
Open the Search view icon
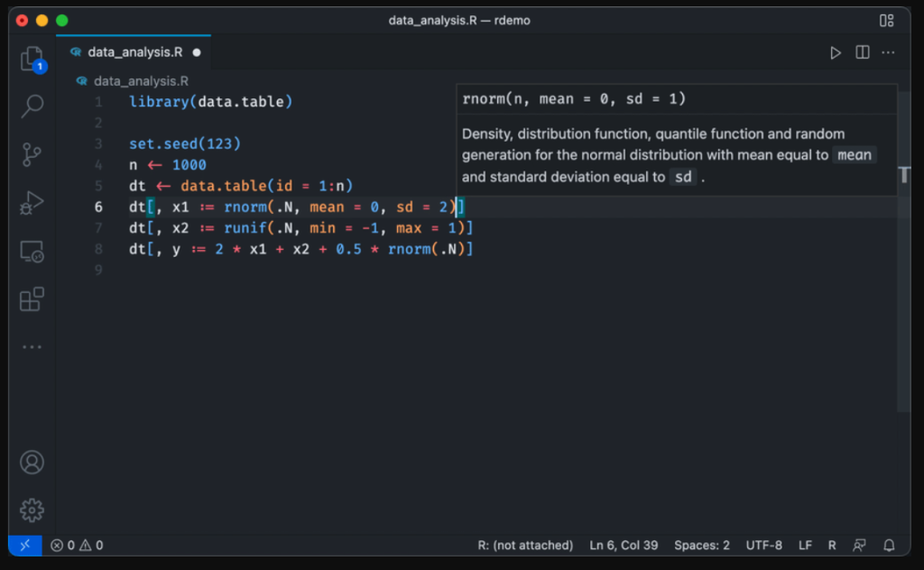click(x=32, y=106)
